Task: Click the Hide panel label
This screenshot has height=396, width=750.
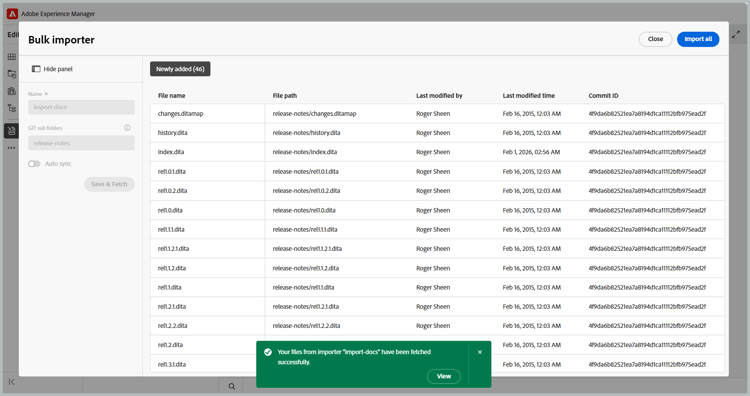Action: tap(58, 69)
